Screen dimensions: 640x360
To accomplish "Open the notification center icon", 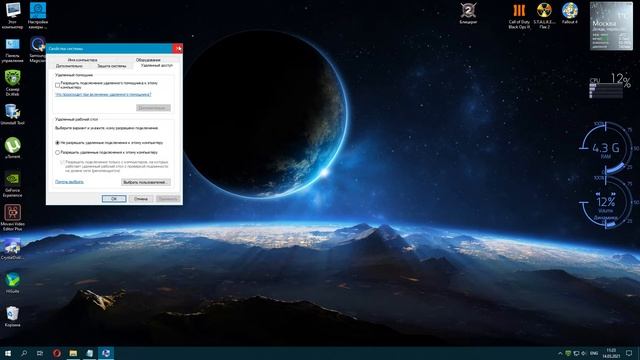I will coord(629,353).
